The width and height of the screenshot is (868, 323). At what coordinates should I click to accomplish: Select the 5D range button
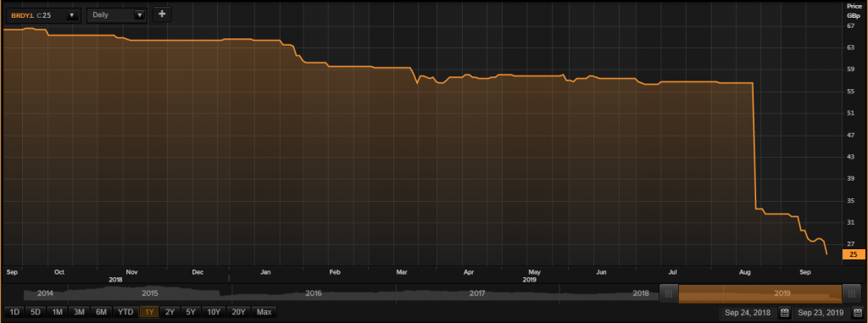click(36, 313)
